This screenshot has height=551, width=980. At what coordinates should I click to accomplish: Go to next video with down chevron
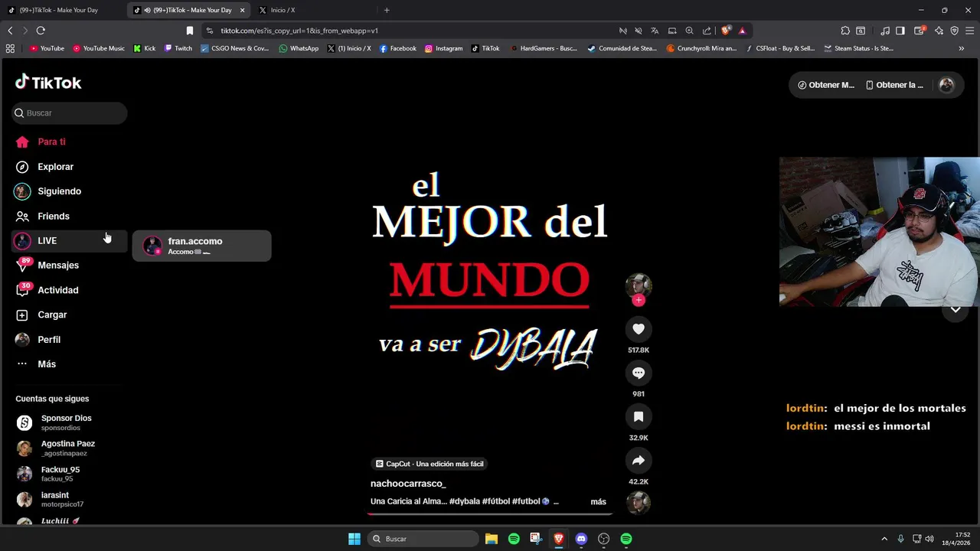pos(955,310)
